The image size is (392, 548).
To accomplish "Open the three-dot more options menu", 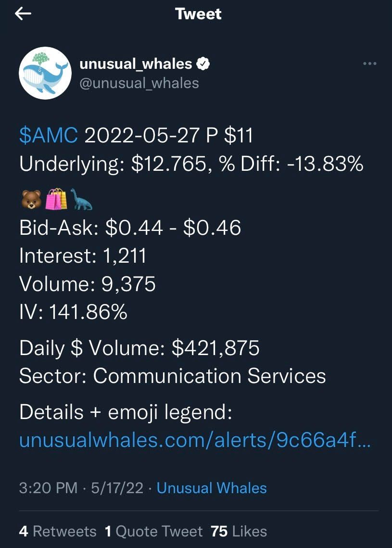I will tap(369, 64).
